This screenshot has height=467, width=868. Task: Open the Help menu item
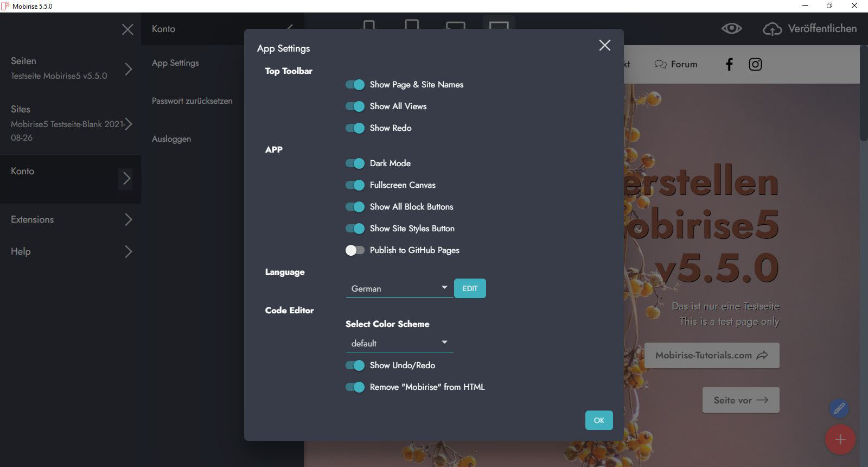(21, 251)
